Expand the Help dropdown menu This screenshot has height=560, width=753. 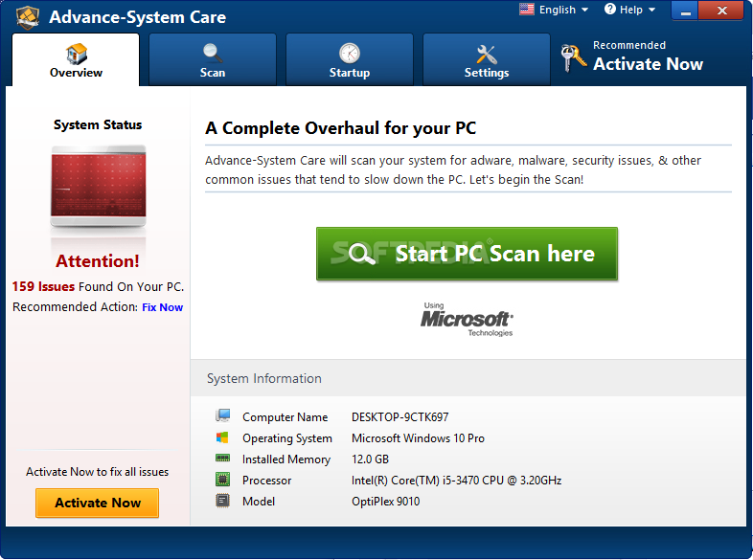click(629, 10)
